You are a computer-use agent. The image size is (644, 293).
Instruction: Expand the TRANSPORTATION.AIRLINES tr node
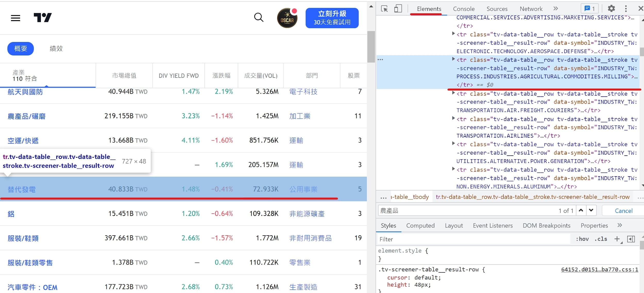coord(453,119)
